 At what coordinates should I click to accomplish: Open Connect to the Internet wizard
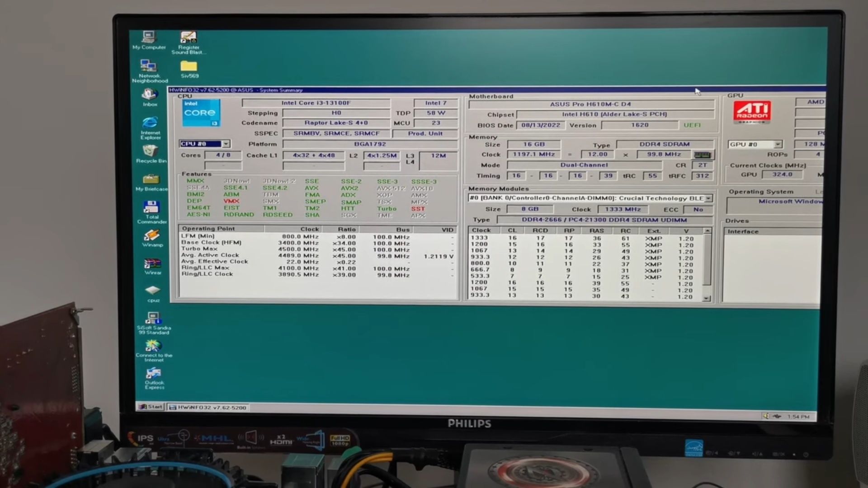[x=154, y=351]
